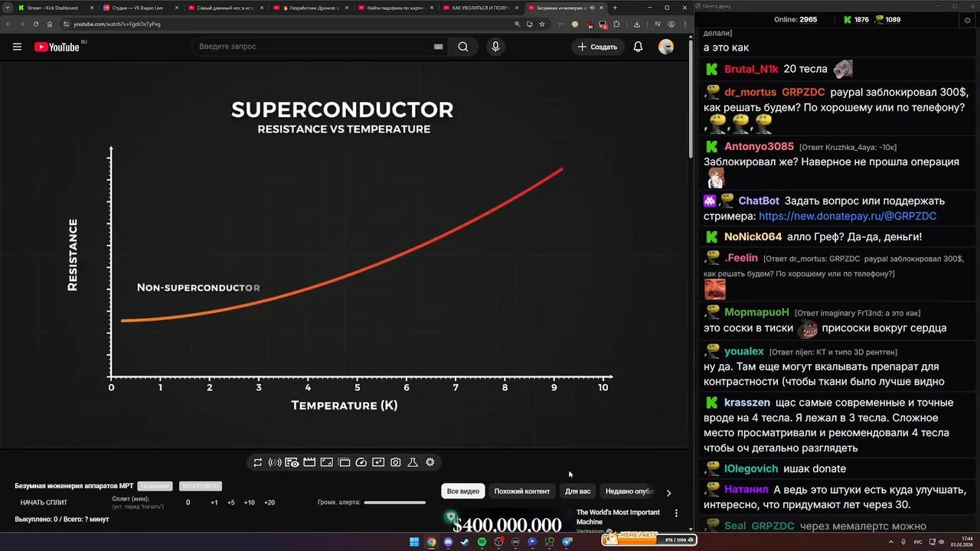The width and height of the screenshot is (980, 551).
Task: Click the Chrome address bar URL
Action: pos(117,24)
